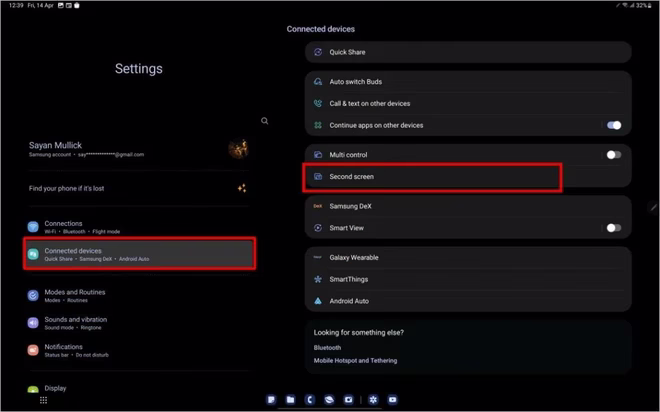Open Notifications settings
This screenshot has height=412, width=660.
139,350
